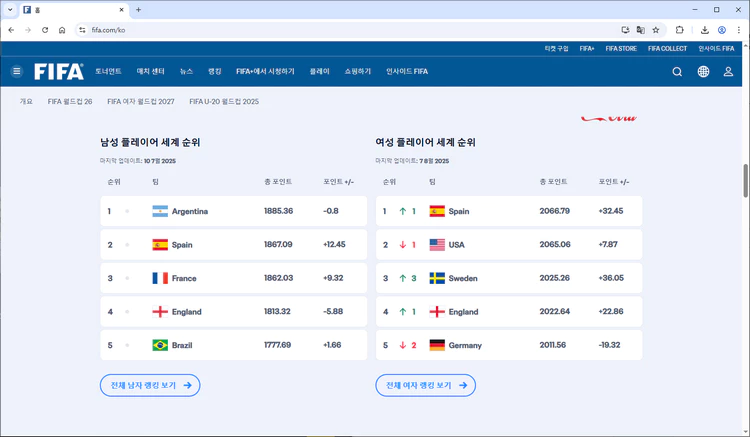This screenshot has height=437, width=750.
Task: Open the browser extensions puzzle icon
Action: point(679,30)
